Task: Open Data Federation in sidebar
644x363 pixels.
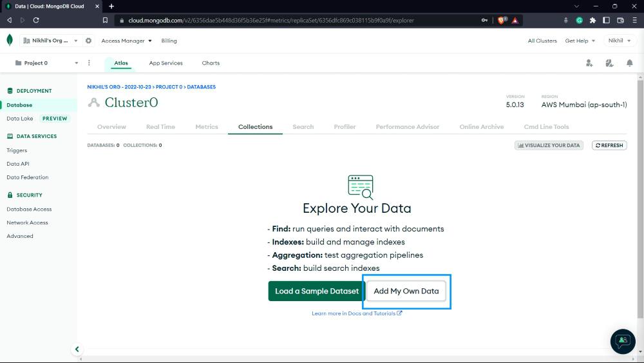Action: point(28,177)
